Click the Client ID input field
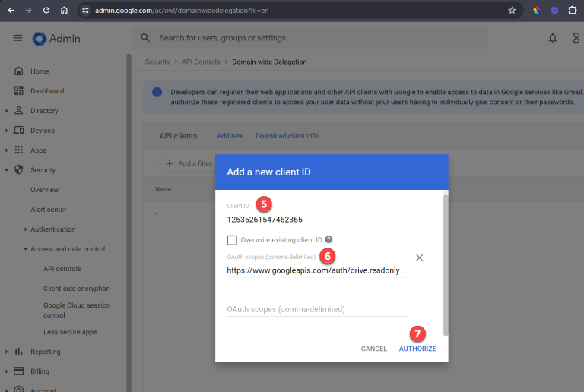584x392 pixels. [x=328, y=219]
